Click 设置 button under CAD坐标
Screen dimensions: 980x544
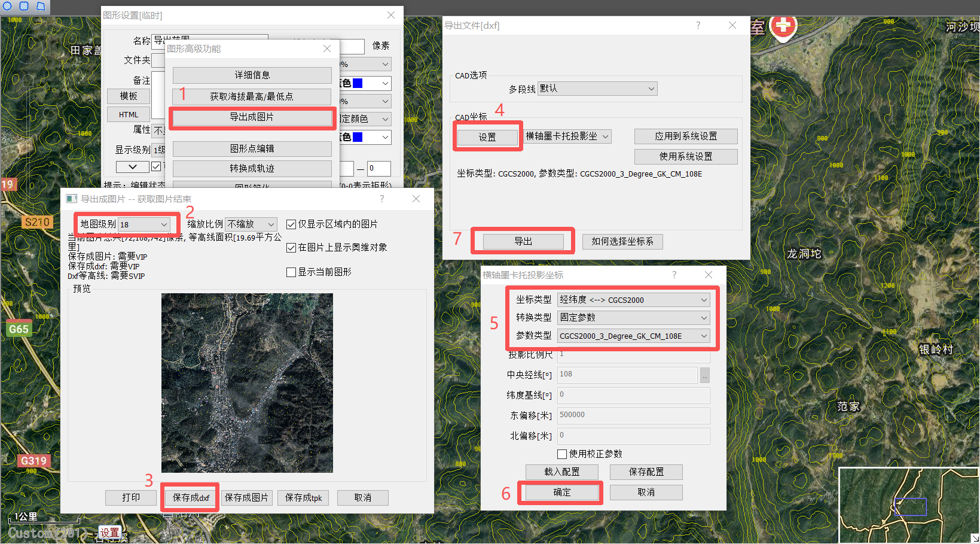[x=487, y=137]
